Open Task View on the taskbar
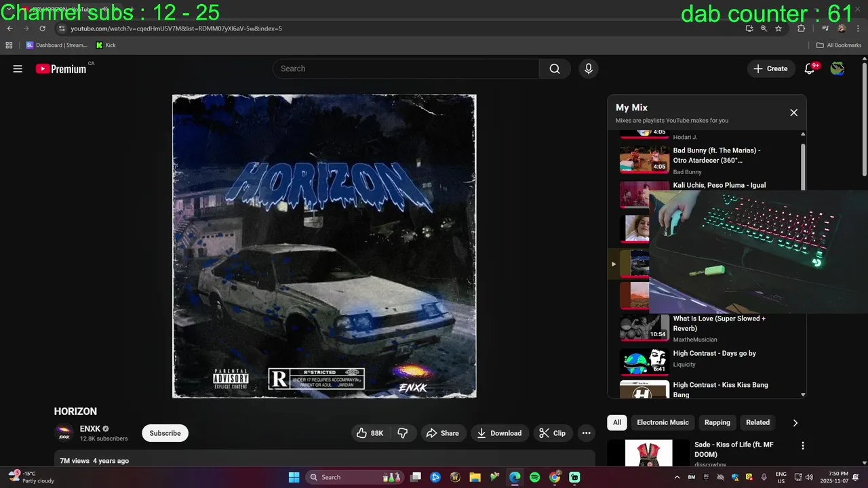 click(416, 477)
